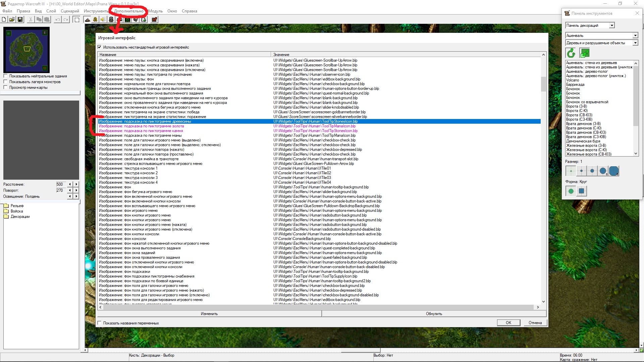
Task: Open the 'Сценарий' menu
Action: coord(70,11)
